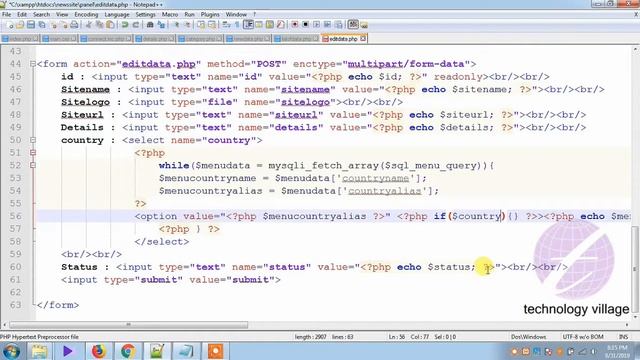Open the Encoding menu

86,14
